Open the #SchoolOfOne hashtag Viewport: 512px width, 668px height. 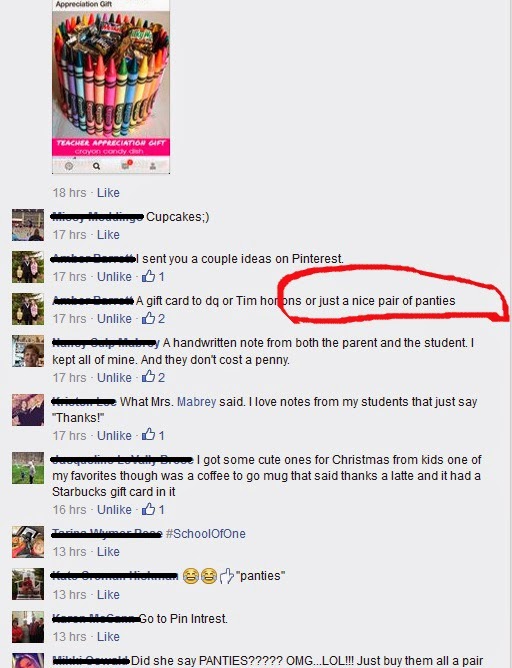[205, 534]
